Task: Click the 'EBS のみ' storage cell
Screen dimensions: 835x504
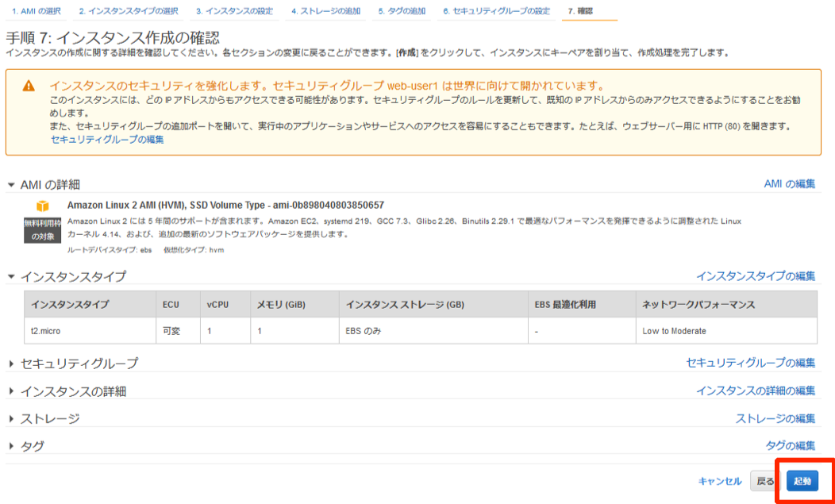Action: pos(433,331)
